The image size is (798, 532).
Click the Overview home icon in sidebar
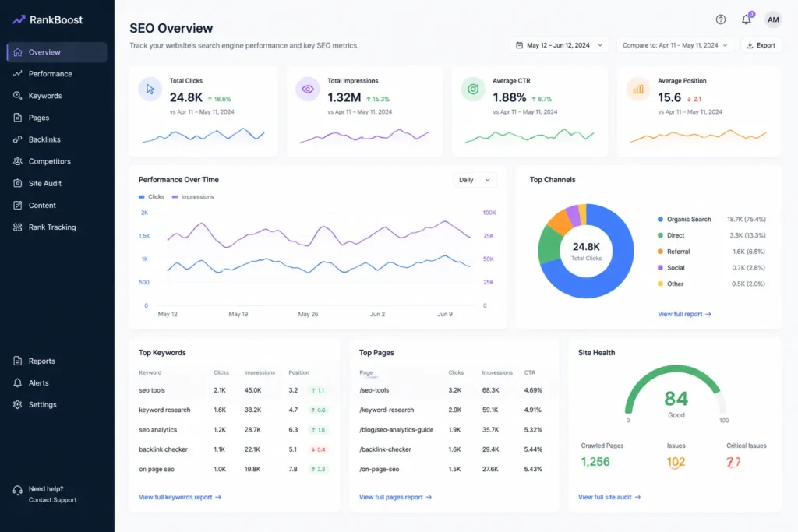tap(18, 52)
